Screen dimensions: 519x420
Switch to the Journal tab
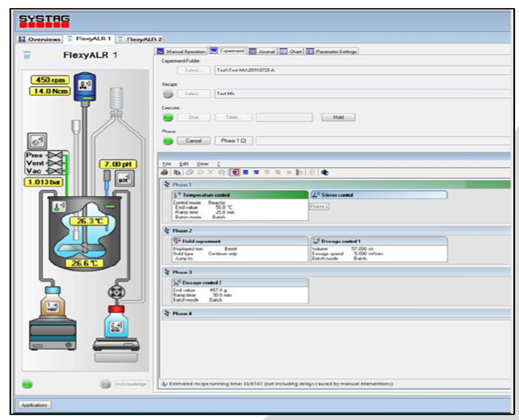tap(262, 51)
